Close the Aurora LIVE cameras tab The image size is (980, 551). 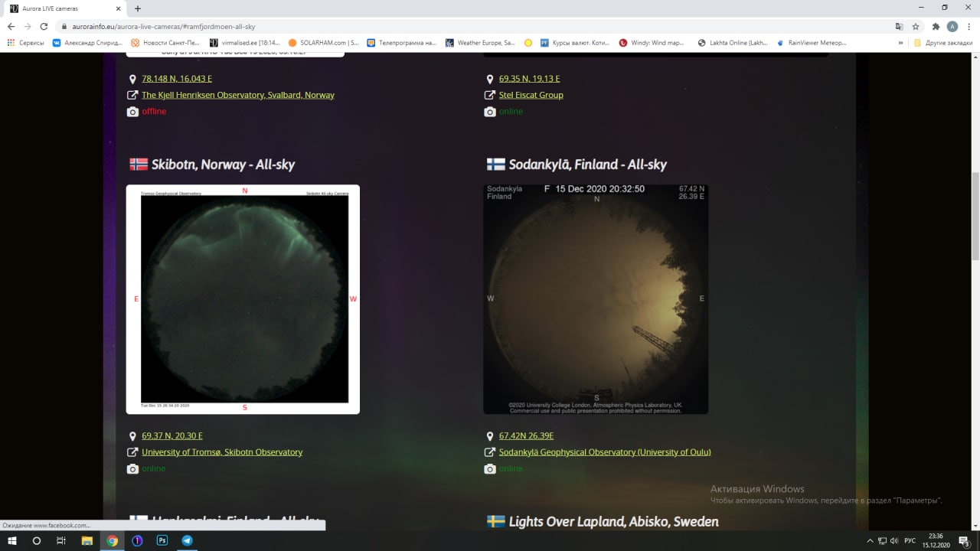[116, 8]
